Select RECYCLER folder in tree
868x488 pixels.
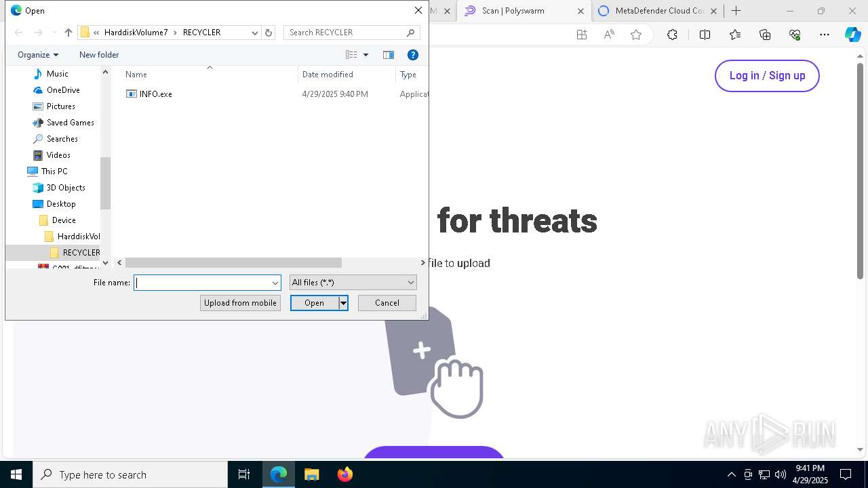click(x=81, y=253)
